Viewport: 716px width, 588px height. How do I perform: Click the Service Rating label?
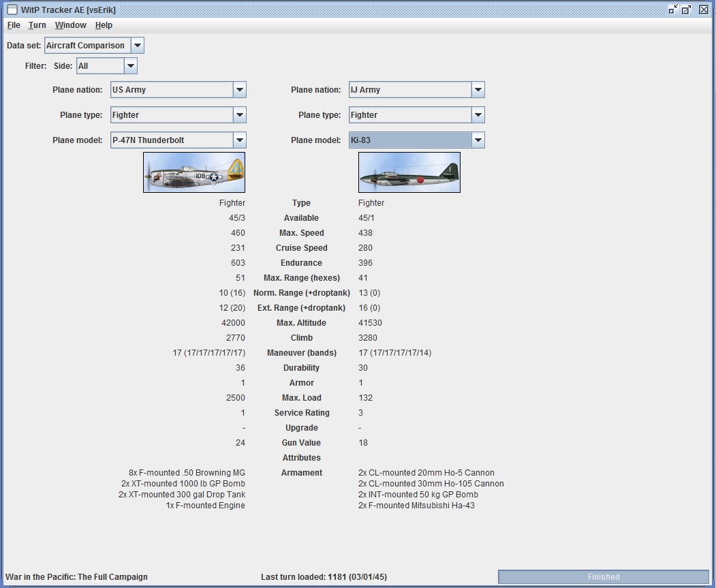pos(301,413)
